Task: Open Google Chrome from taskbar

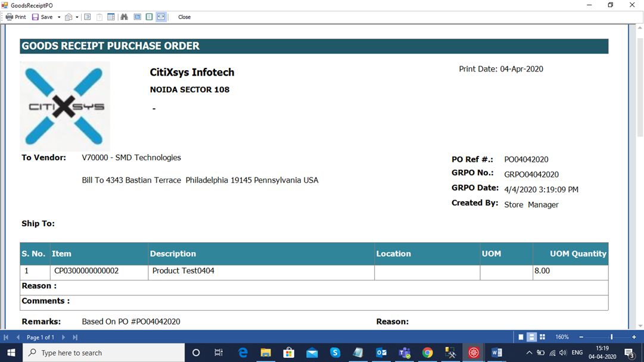Action: [428, 352]
